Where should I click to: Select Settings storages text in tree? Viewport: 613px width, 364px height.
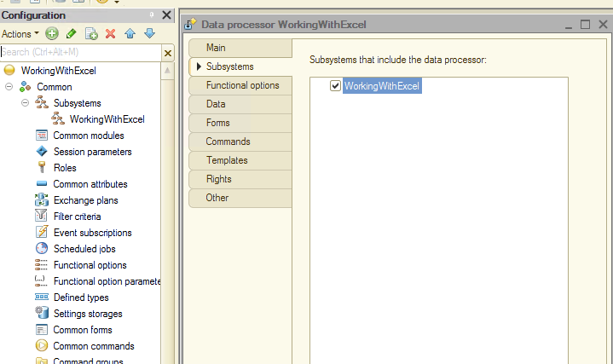tap(88, 314)
